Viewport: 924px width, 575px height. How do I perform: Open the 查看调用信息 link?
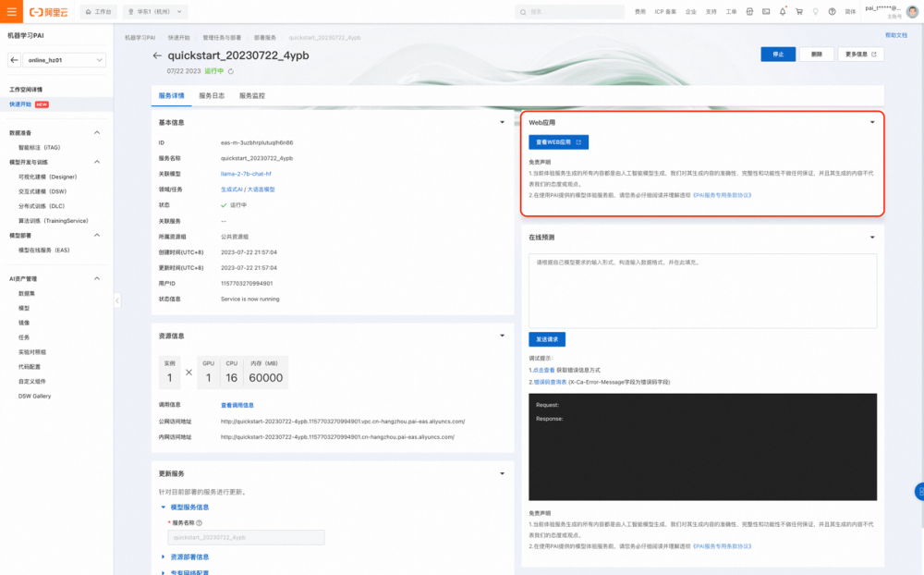click(237, 405)
